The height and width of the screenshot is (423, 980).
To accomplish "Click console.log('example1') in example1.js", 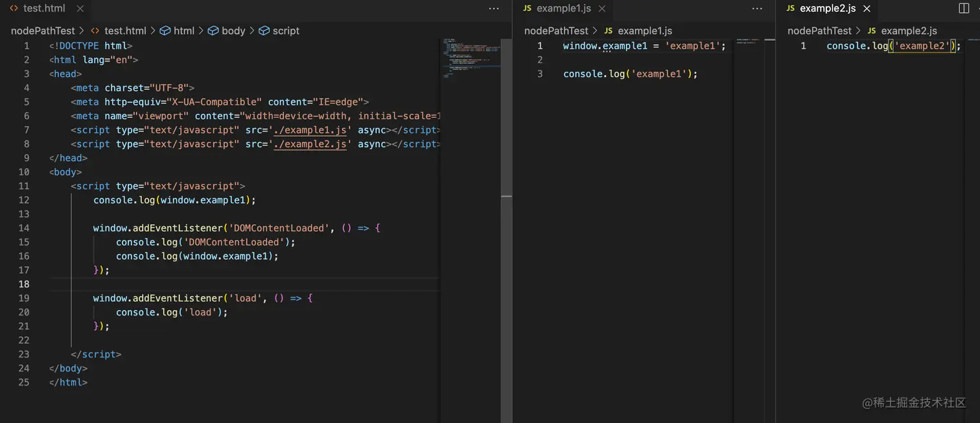I will tap(631, 74).
